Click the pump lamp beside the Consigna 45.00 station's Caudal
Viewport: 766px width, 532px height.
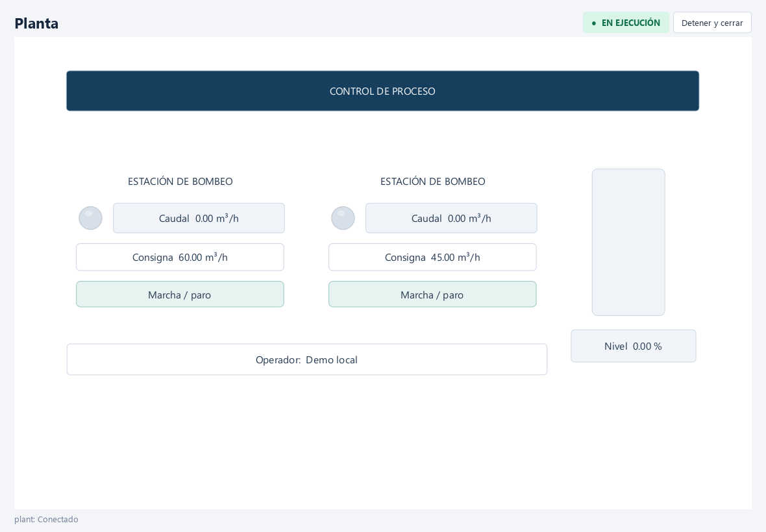[x=343, y=218]
